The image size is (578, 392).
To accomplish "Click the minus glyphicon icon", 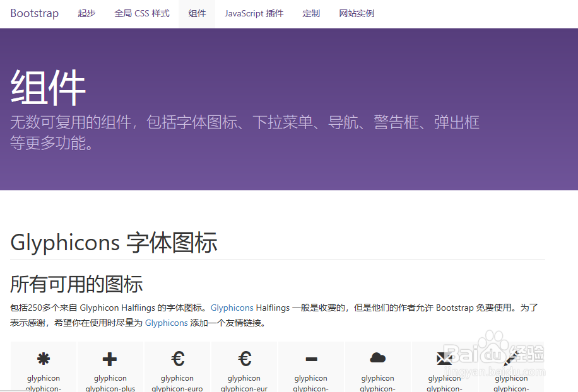I will click(x=312, y=359).
